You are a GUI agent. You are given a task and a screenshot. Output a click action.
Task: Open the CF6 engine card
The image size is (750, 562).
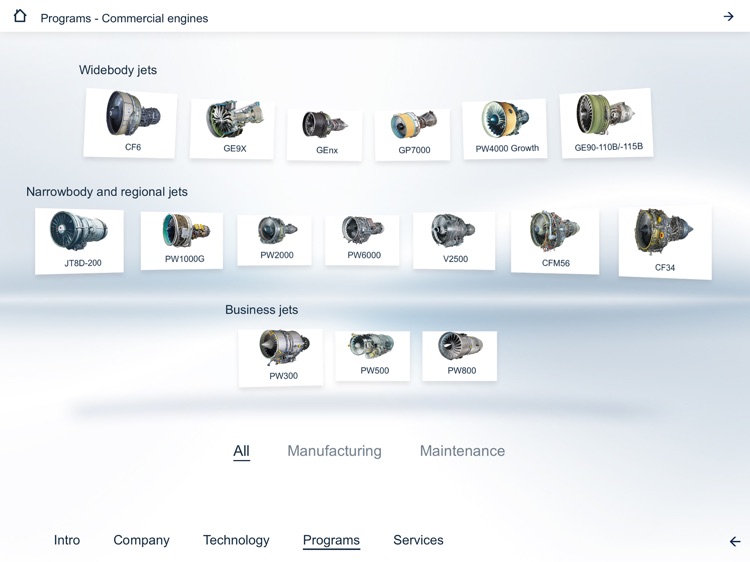[x=130, y=123]
